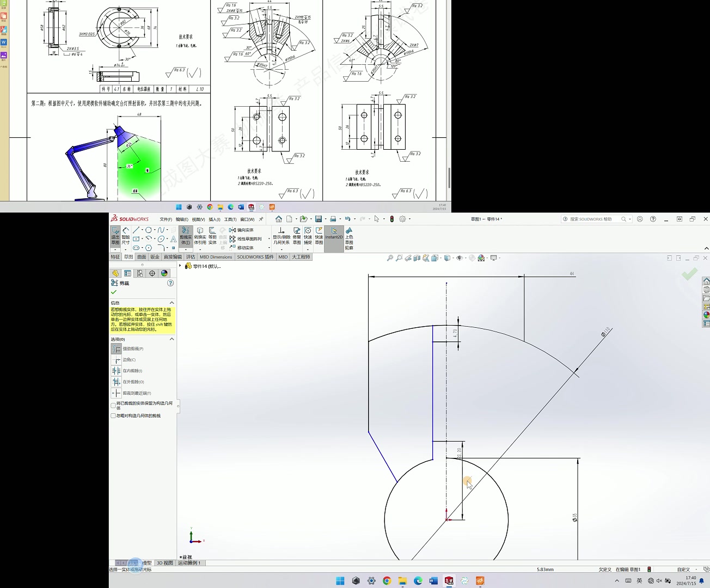Click the Trim help question mark button
This screenshot has width=710, height=588.
(x=170, y=283)
